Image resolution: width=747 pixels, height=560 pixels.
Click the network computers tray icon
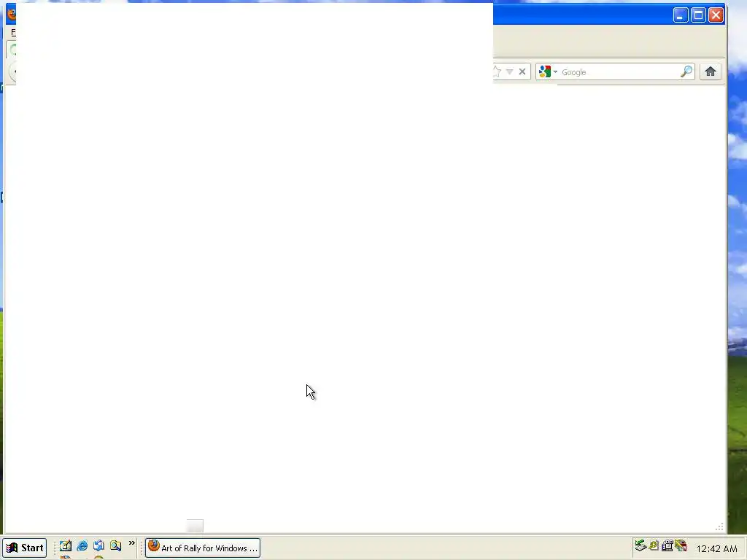pos(667,545)
